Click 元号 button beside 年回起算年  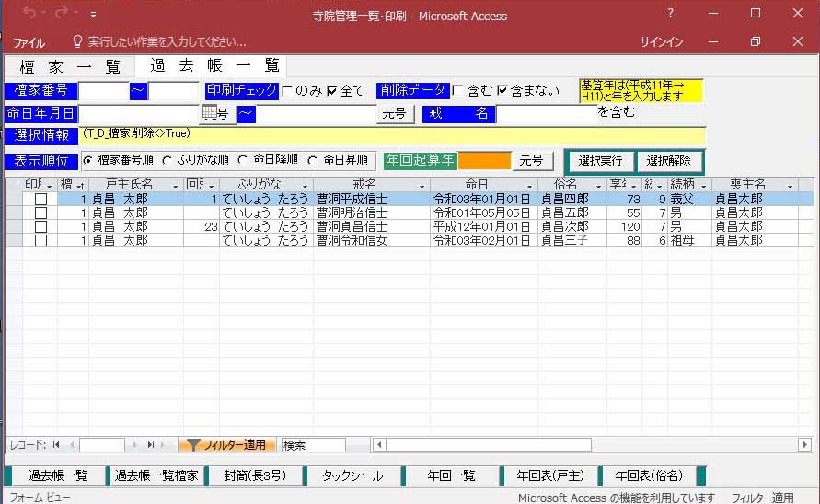coord(531,161)
